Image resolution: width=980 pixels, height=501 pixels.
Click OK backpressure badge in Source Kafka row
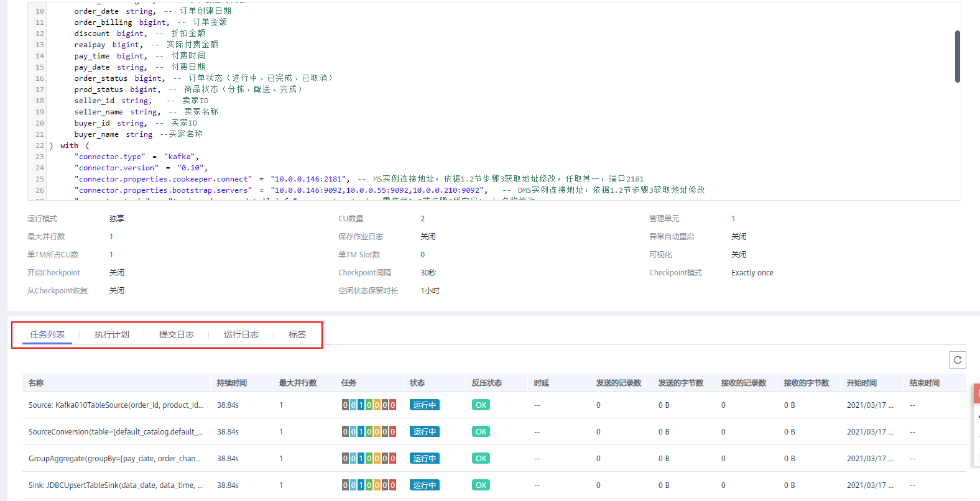click(481, 405)
